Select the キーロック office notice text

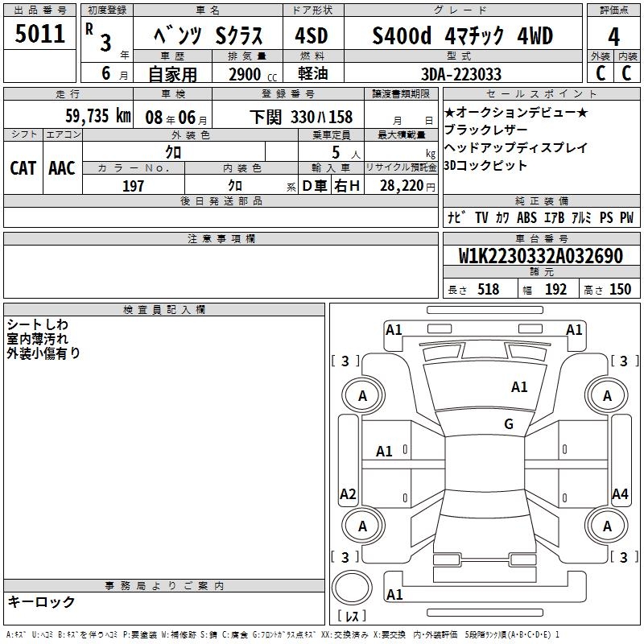click(41, 602)
